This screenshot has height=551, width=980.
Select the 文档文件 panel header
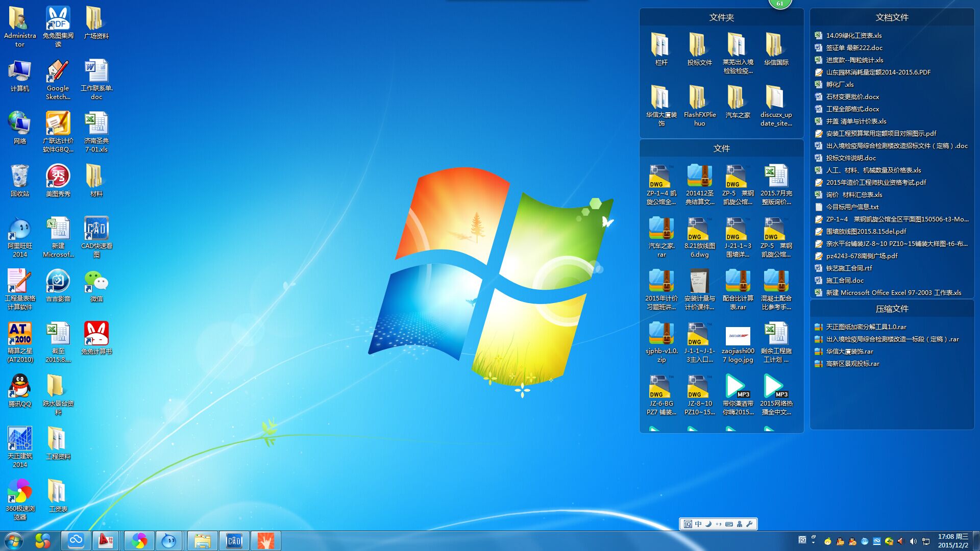click(x=892, y=17)
